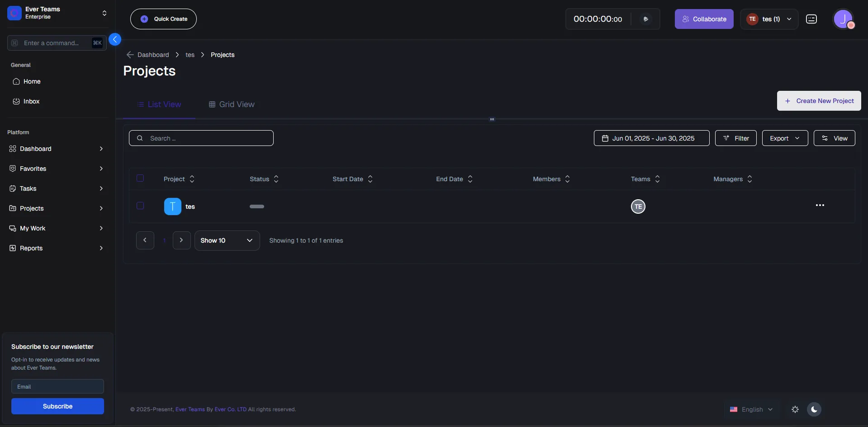Switch to light theme with the sun icon
Image resolution: width=868 pixels, height=427 pixels.
pyautogui.click(x=795, y=409)
